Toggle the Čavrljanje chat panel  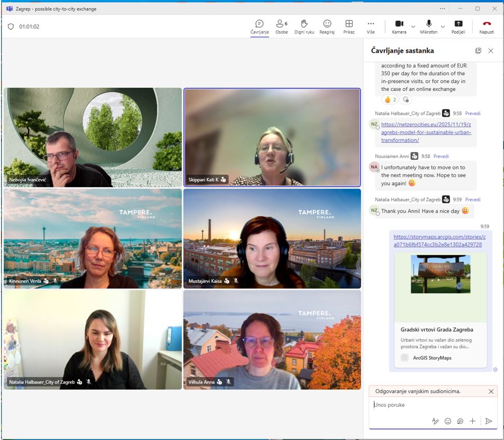259,26
